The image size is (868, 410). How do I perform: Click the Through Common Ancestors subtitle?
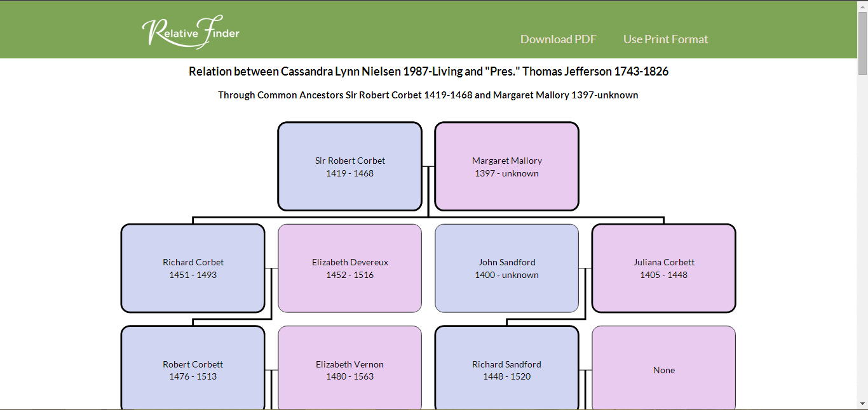click(428, 95)
